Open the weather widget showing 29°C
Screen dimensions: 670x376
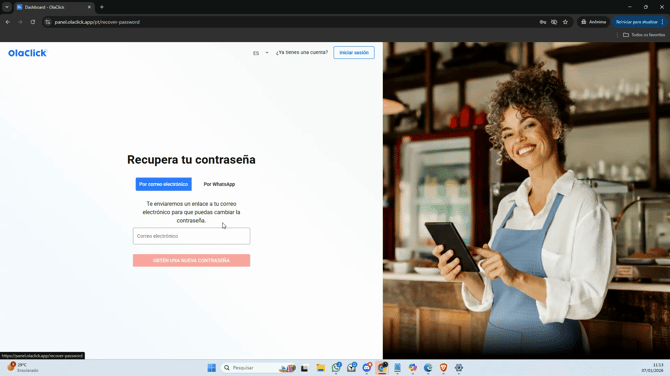coord(24,367)
